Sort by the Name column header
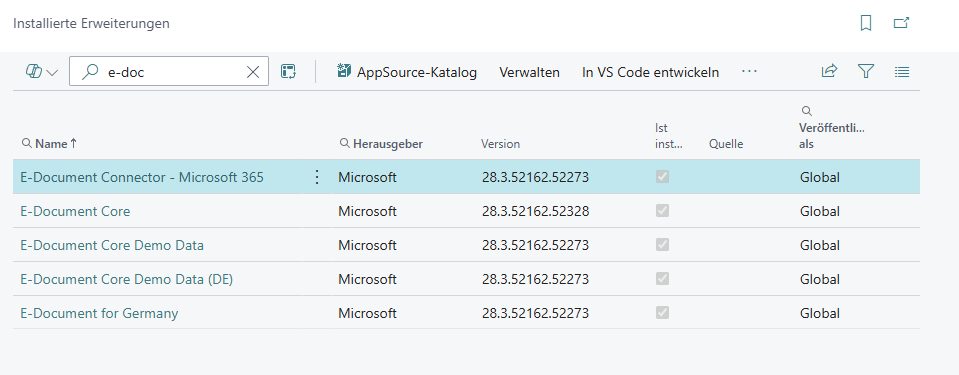This screenshot has width=959, height=375. pyautogui.click(x=51, y=144)
